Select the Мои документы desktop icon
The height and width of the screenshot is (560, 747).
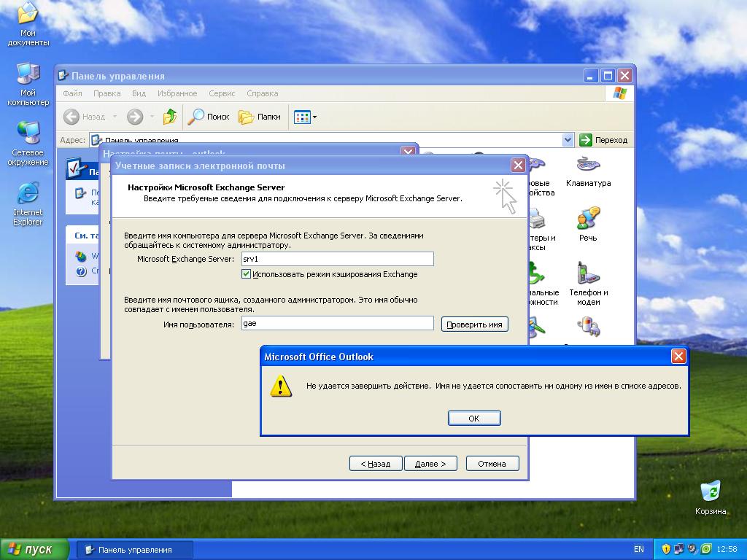coord(28,25)
